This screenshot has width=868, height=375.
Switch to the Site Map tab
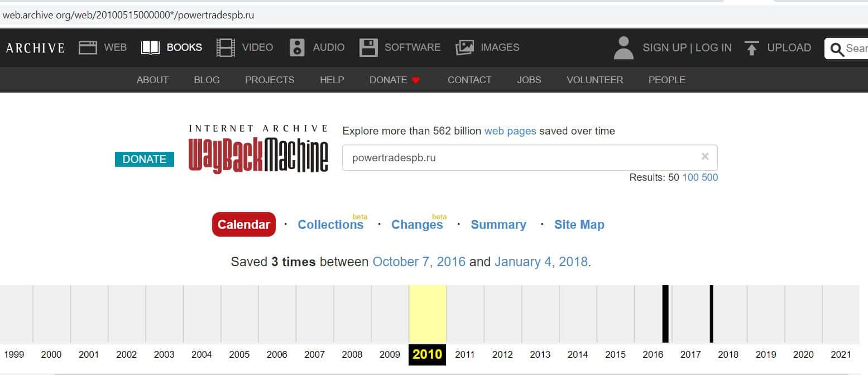(x=579, y=224)
